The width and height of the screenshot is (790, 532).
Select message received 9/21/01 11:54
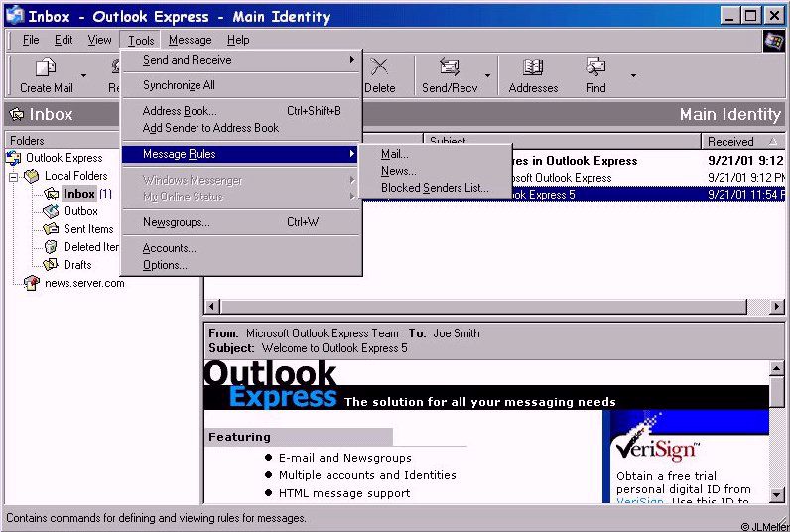point(647,195)
